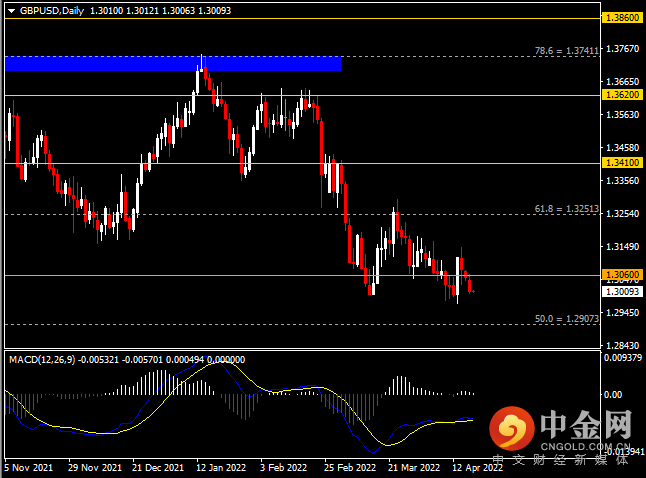This screenshot has width=646, height=478.
Task: Click the 1.38600 yellow price label
Action: [x=622, y=18]
